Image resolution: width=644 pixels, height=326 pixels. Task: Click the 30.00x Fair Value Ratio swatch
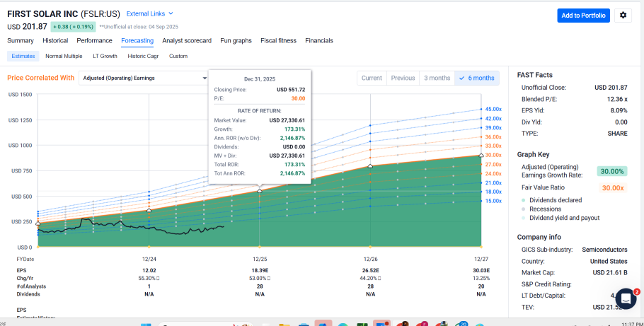click(612, 187)
